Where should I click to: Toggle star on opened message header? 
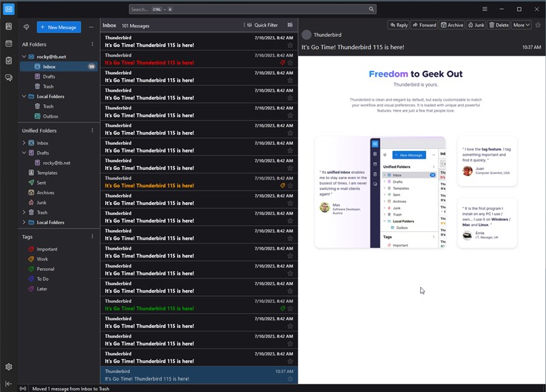[x=538, y=25]
